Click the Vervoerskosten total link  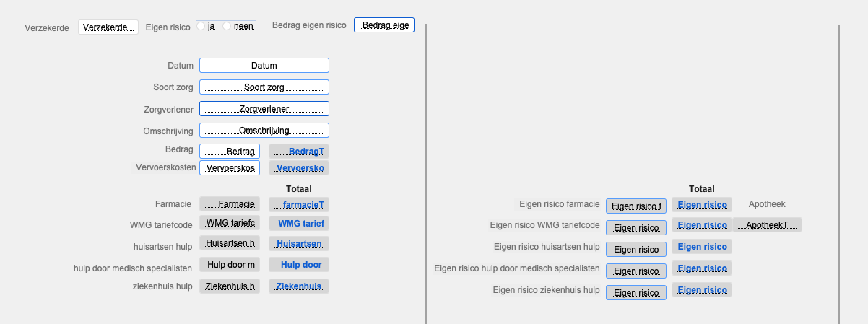pos(299,167)
